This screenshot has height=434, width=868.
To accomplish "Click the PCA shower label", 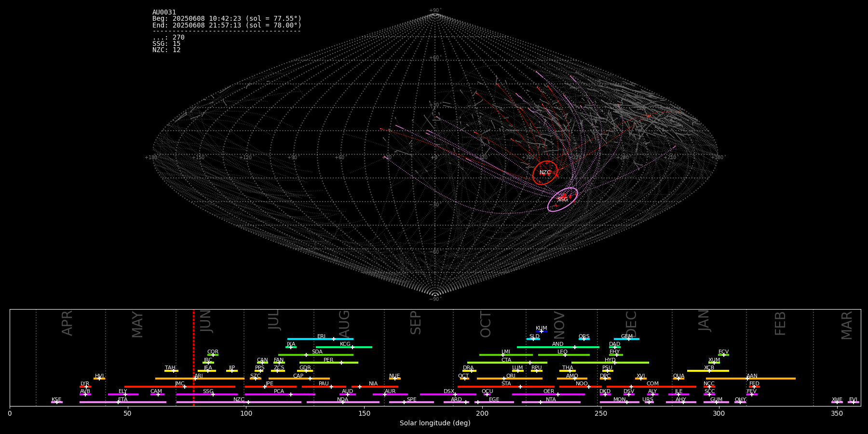I will (x=279, y=392).
